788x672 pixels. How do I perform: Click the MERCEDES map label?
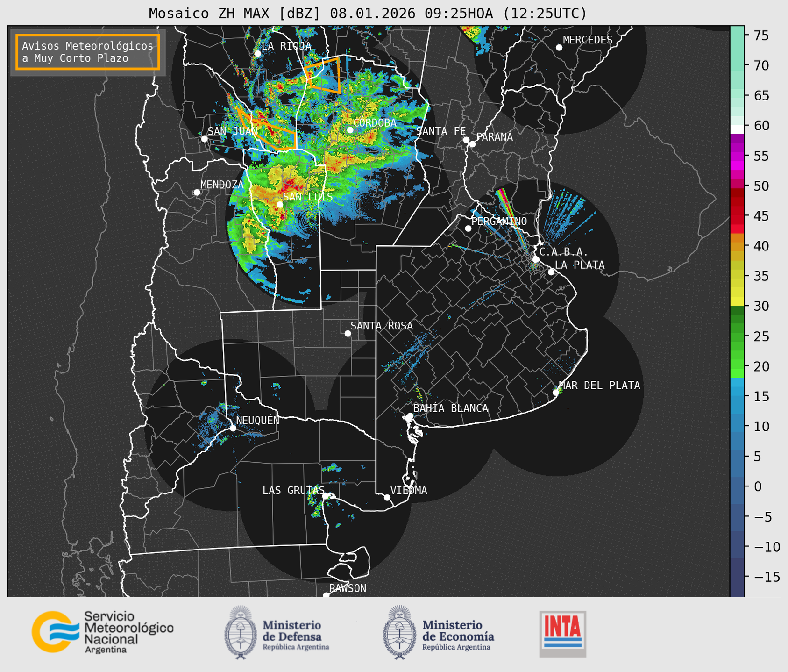(588, 40)
